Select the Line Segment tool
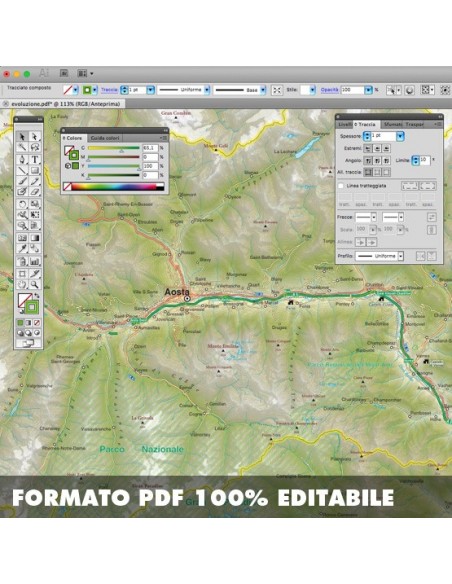 point(22,170)
